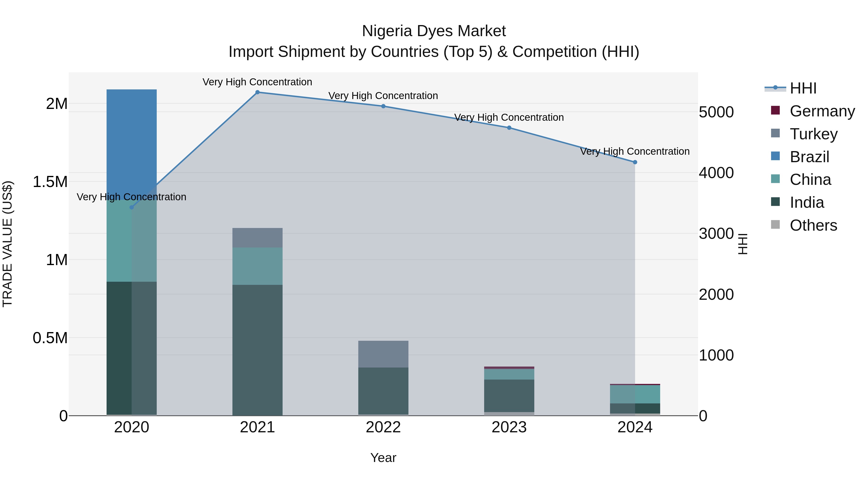Click the HHI line marker for 2022
This screenshot has width=868, height=488.
click(383, 107)
